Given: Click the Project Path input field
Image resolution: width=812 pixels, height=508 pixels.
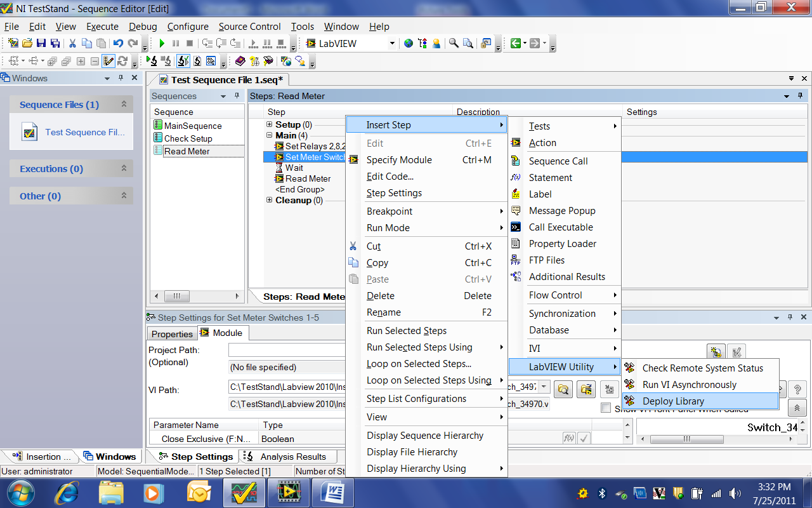Looking at the screenshot, I should pos(287,350).
